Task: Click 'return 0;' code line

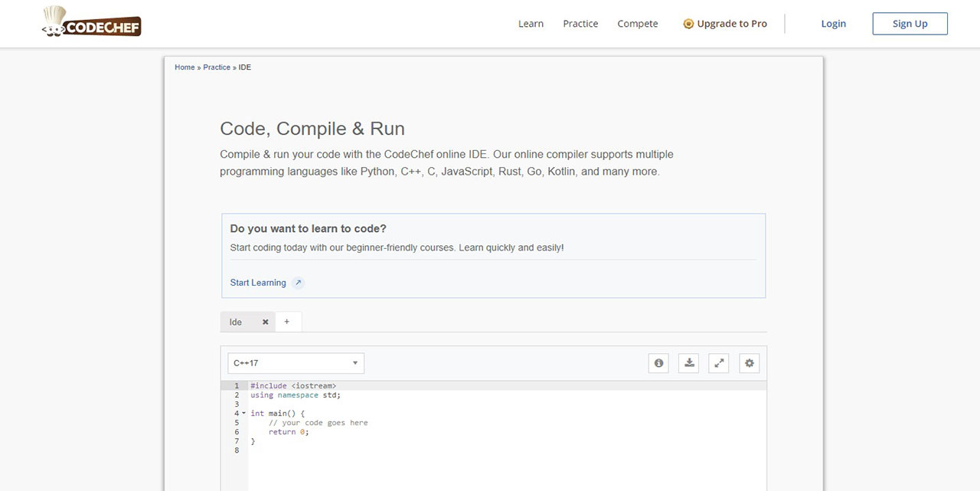Action: click(289, 432)
